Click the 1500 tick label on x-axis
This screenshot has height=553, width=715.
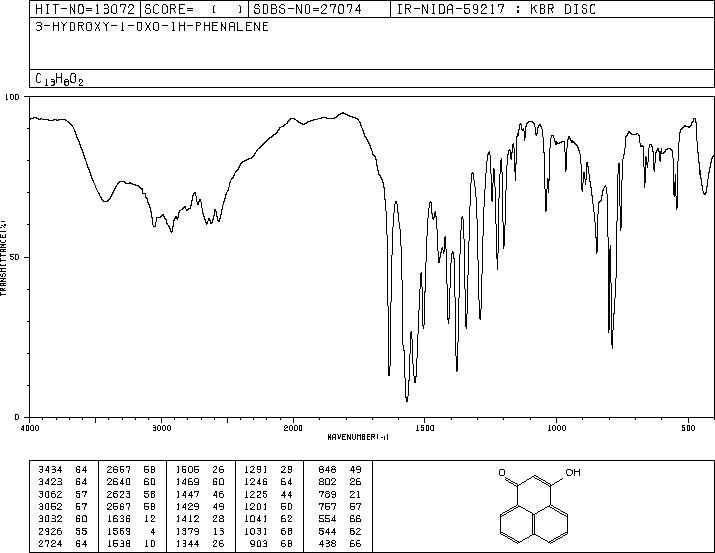[425, 428]
